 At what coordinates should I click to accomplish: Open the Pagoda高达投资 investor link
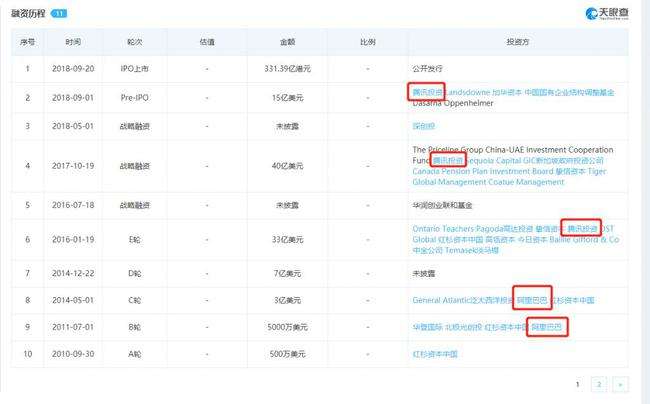pos(504,229)
